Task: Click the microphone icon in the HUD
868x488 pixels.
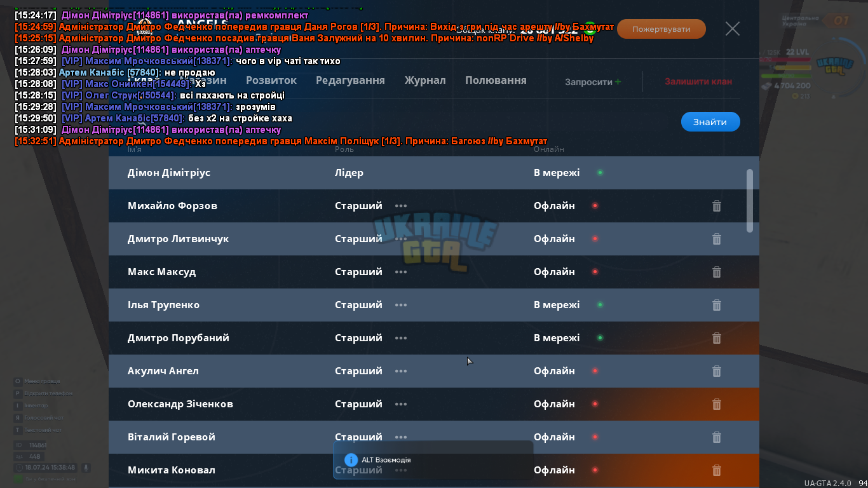Action: [85, 468]
